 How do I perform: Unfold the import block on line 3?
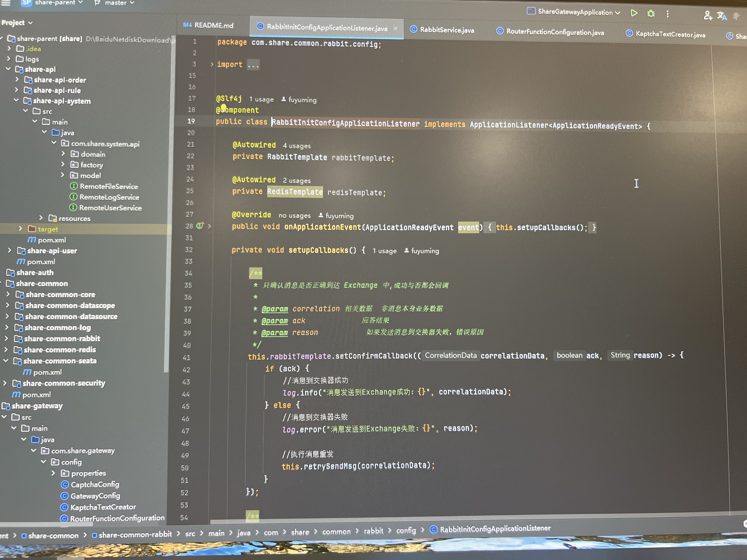(x=212, y=64)
